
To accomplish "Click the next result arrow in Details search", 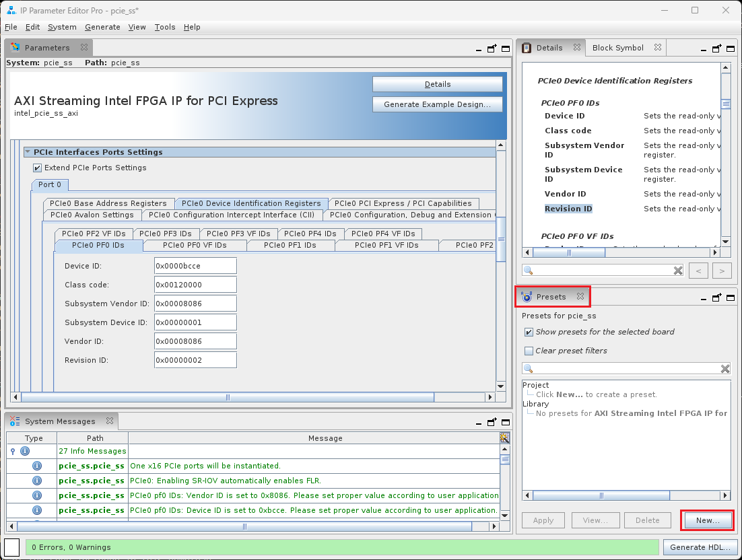I will click(721, 271).
